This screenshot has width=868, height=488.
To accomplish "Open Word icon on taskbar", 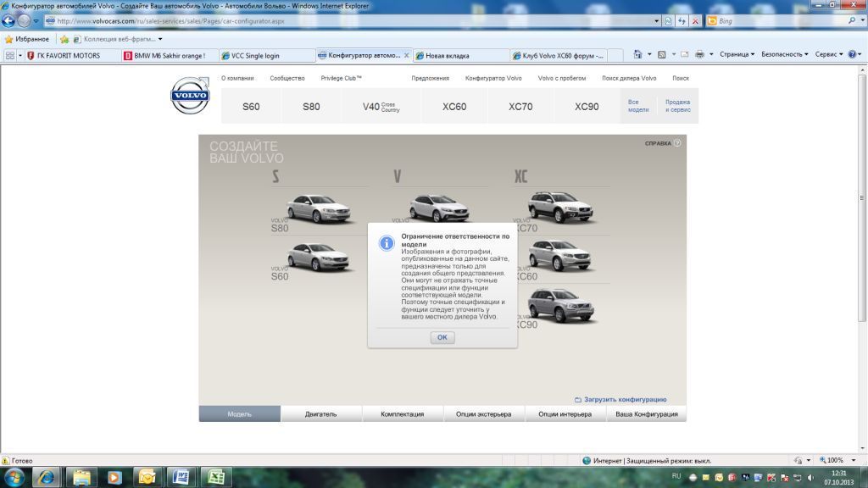I will point(181,477).
